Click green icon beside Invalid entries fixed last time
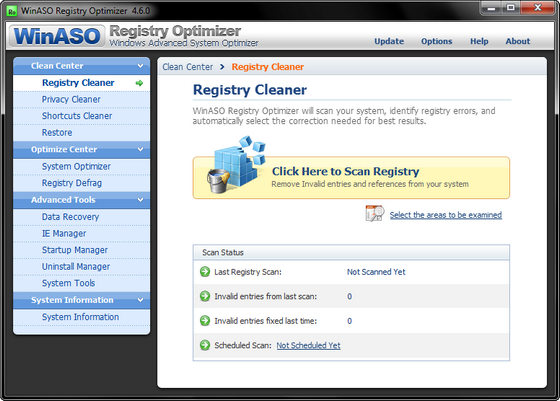This screenshot has height=401, width=560. click(x=205, y=321)
